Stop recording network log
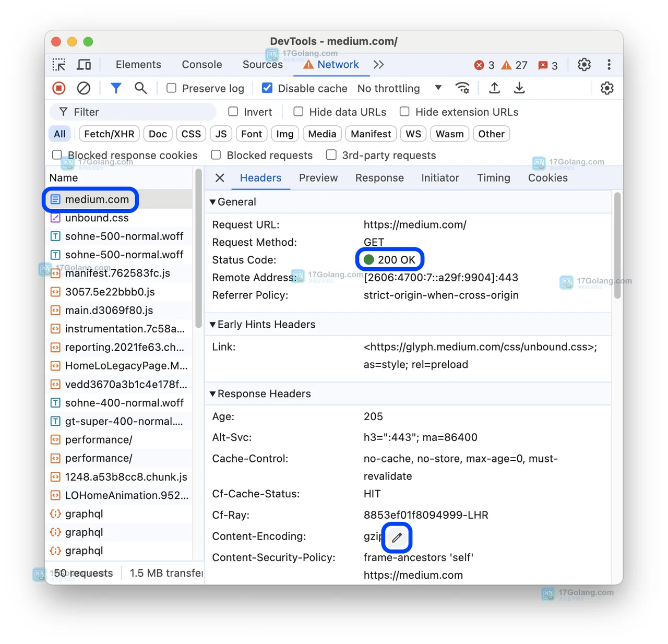Screen dimensions: 668x644 click(x=59, y=88)
